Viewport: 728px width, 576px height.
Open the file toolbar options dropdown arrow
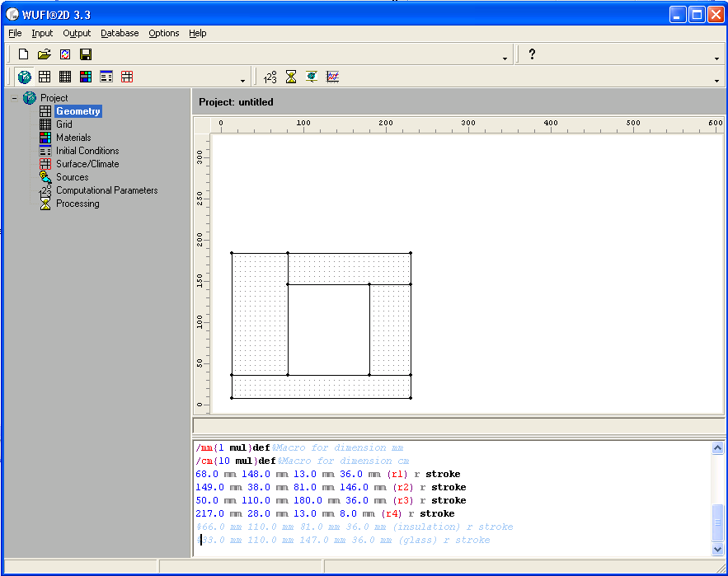click(505, 59)
